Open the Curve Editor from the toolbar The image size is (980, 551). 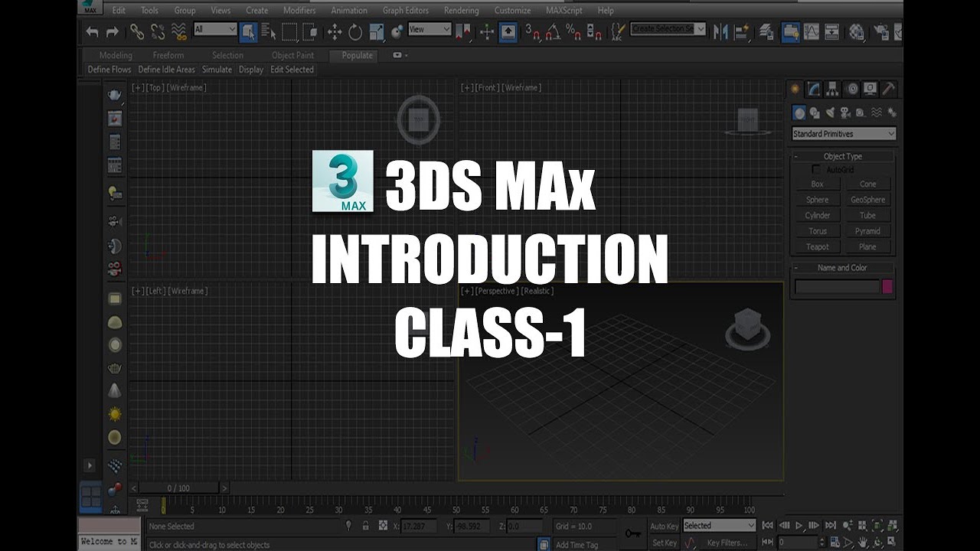coord(811,31)
